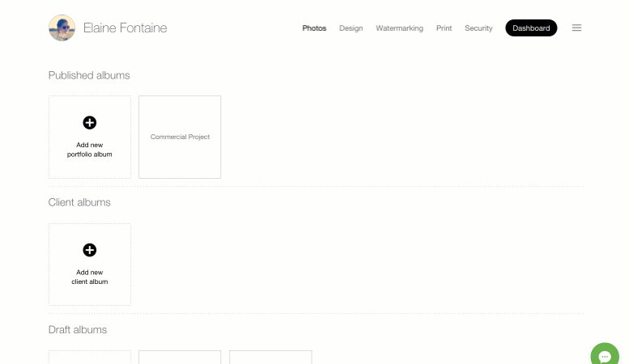Click the Elaine Fontaine name heading
Image resolution: width=629 pixels, height=364 pixels.
125,28
